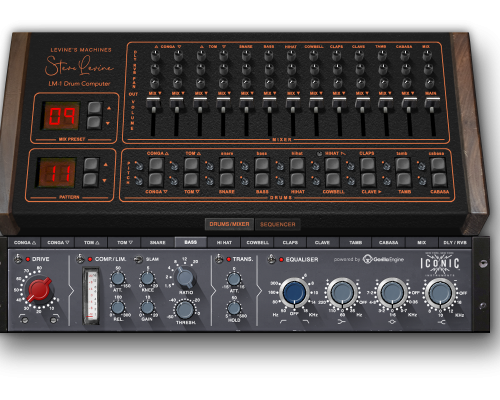Click the Hihat channel PAN knob
The width and height of the screenshot is (500, 400).
(x=292, y=83)
